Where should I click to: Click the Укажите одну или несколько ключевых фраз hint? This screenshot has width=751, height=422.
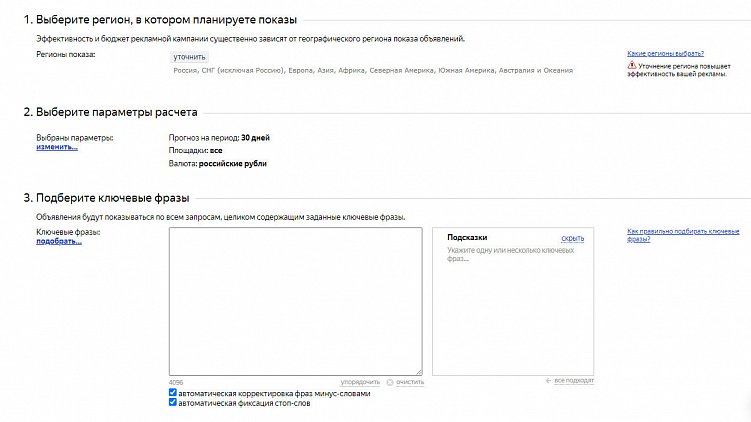[x=511, y=254]
